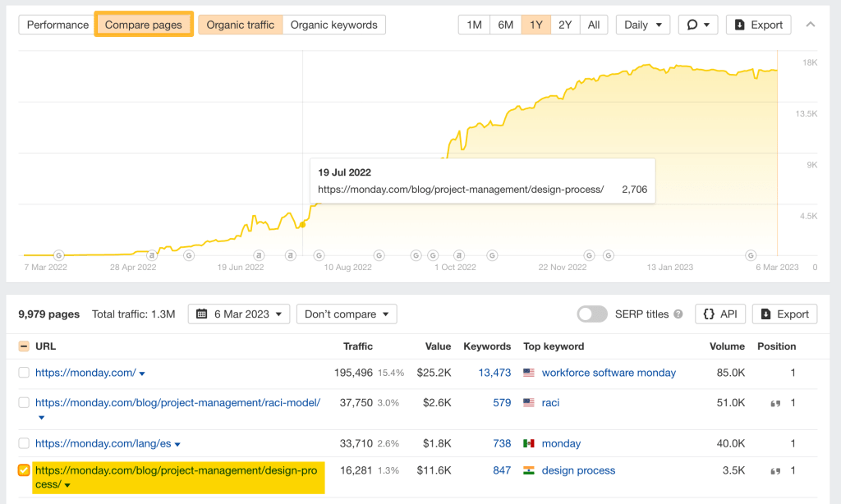The width and height of the screenshot is (841, 504).
Task: Click the help icon next to SERP titles
Action: tap(677, 314)
